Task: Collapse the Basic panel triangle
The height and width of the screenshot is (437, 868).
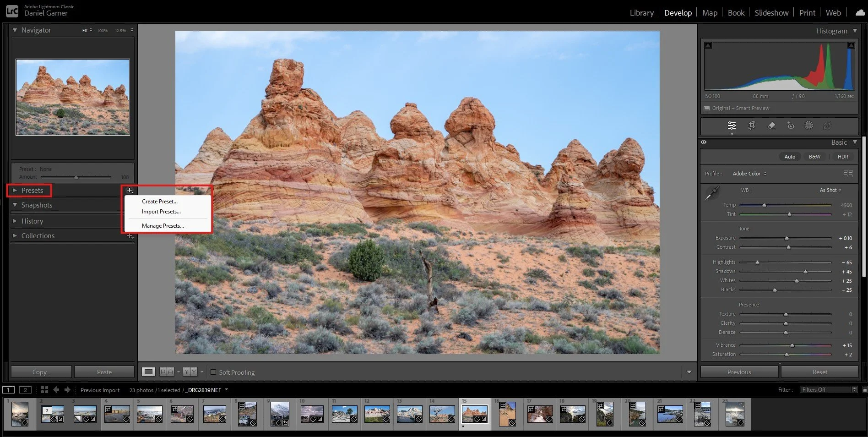Action: pyautogui.click(x=855, y=142)
